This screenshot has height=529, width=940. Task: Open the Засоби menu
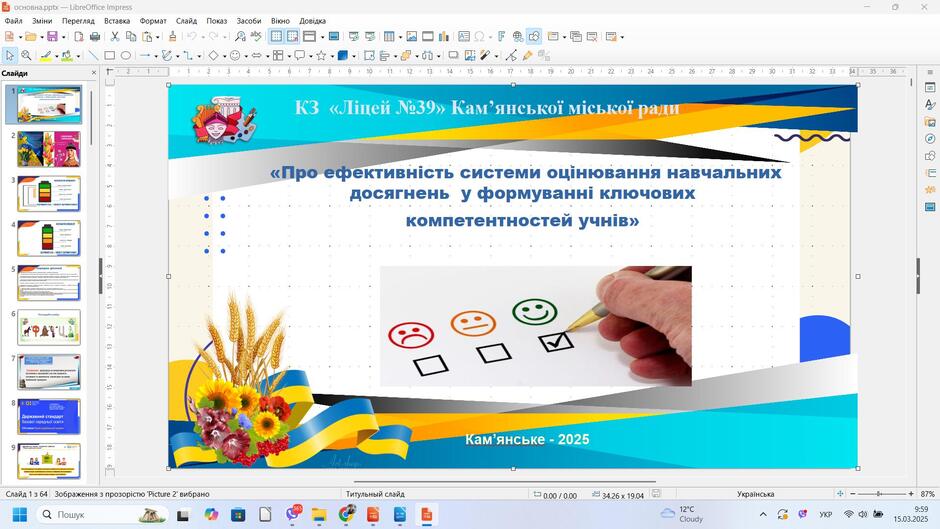[248, 20]
